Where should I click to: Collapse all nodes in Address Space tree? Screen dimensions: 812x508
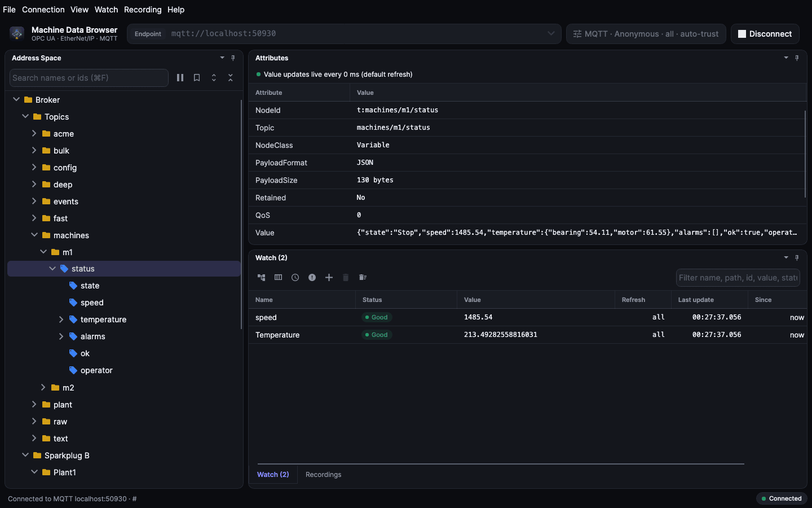[x=231, y=78]
